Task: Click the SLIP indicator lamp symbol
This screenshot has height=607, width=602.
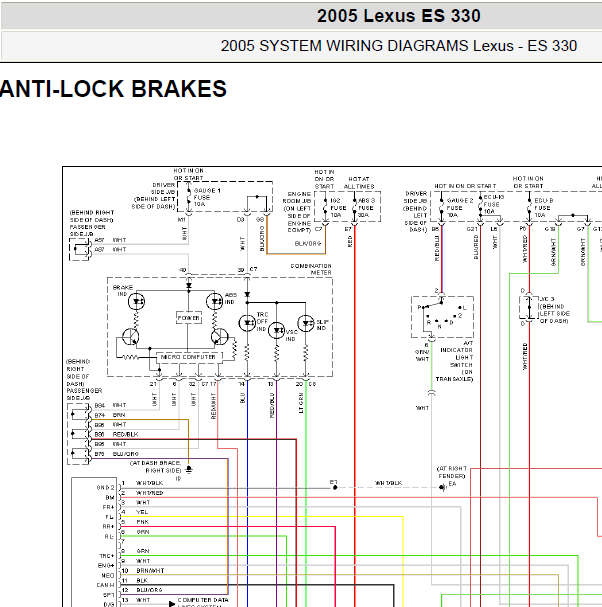Action: click(x=305, y=323)
